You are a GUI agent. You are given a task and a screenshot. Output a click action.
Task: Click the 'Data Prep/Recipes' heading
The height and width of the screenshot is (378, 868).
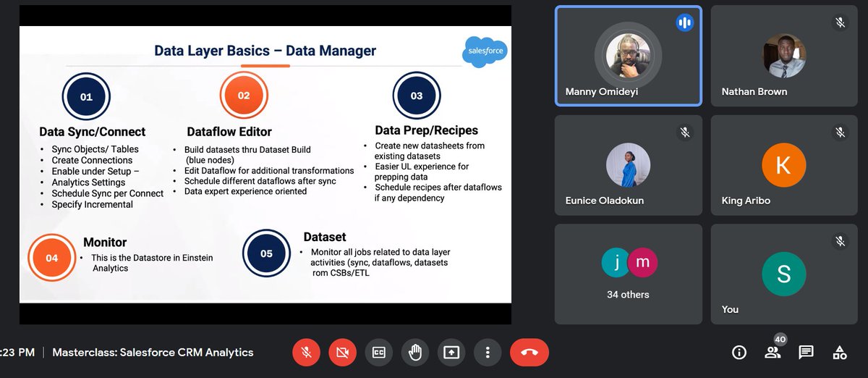427,130
